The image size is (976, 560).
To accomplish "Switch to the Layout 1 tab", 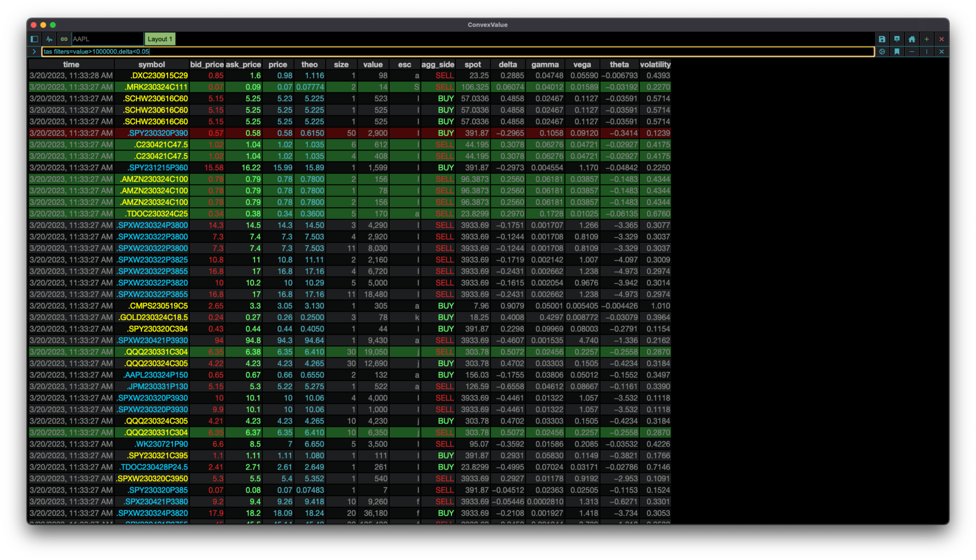I will pyautogui.click(x=160, y=39).
